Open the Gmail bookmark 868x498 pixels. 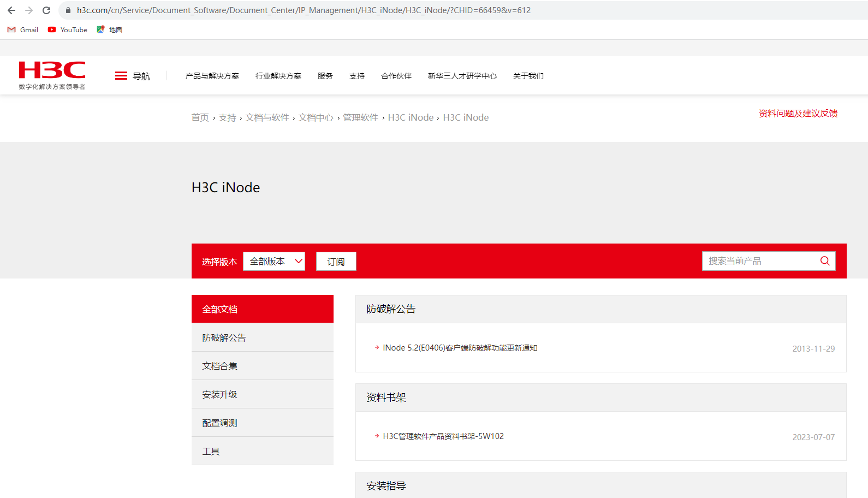pos(23,29)
